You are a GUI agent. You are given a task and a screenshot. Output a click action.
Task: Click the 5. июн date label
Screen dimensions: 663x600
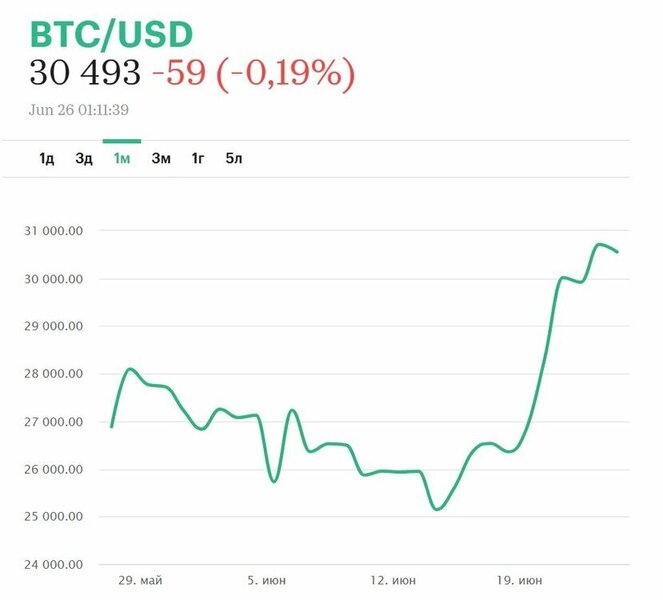[x=268, y=580]
